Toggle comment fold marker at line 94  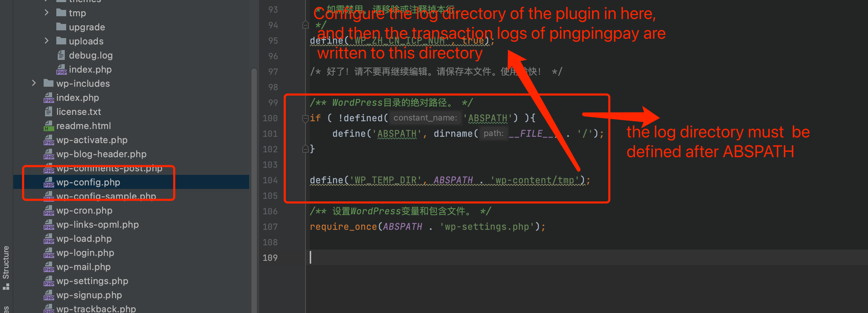pos(305,25)
